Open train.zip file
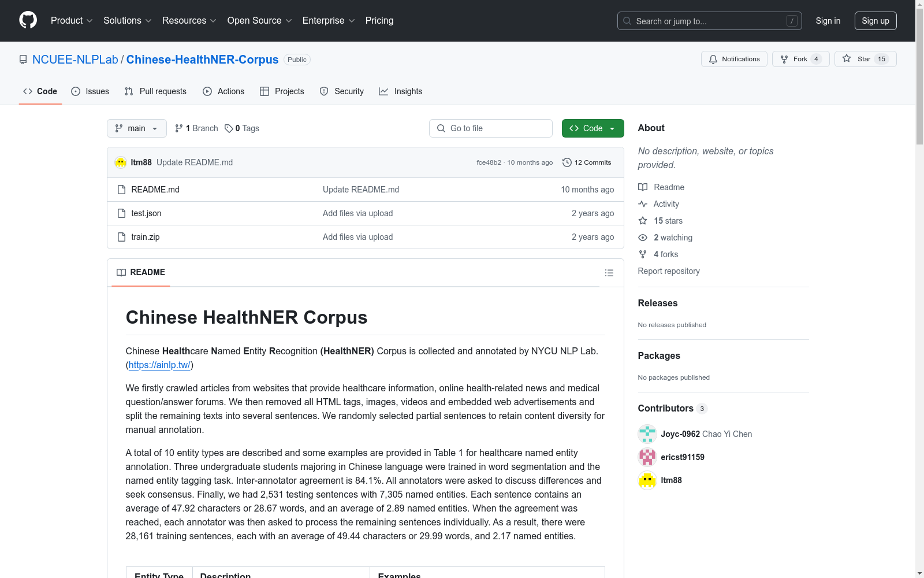924x578 pixels. [146, 237]
